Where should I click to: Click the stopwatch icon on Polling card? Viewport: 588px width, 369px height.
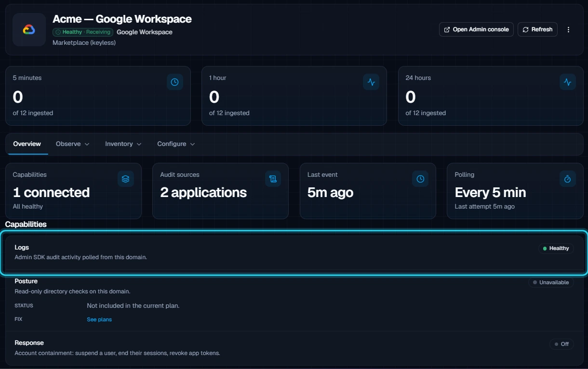coord(568,179)
